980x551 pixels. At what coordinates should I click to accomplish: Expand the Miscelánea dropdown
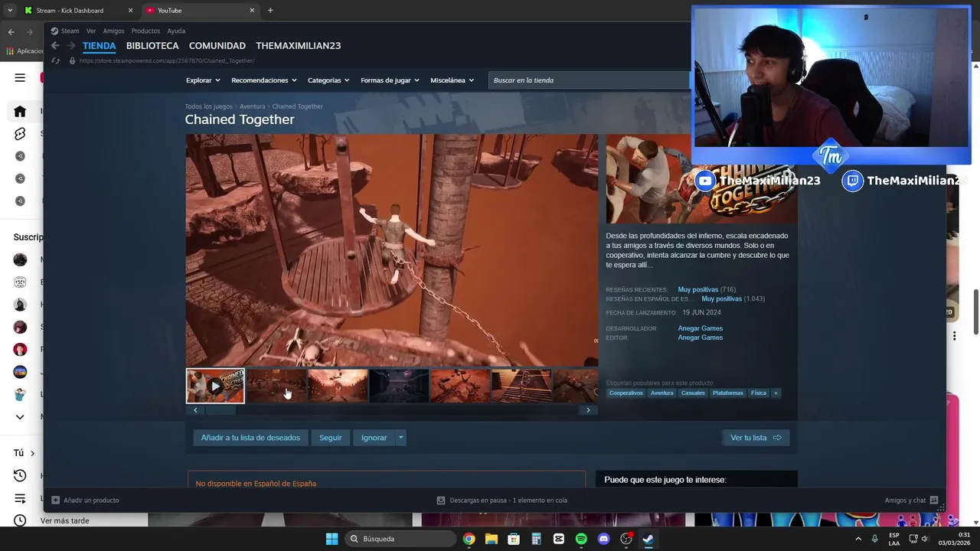[452, 80]
